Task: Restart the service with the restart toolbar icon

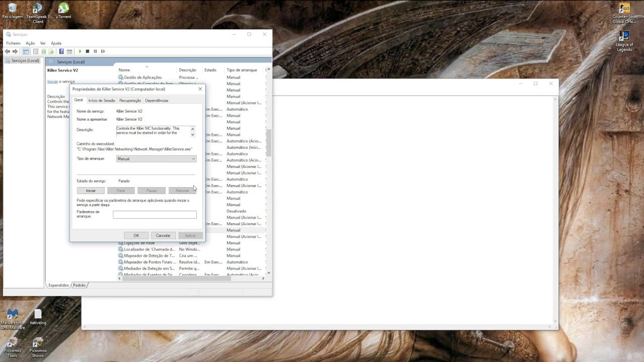Action: [x=103, y=51]
